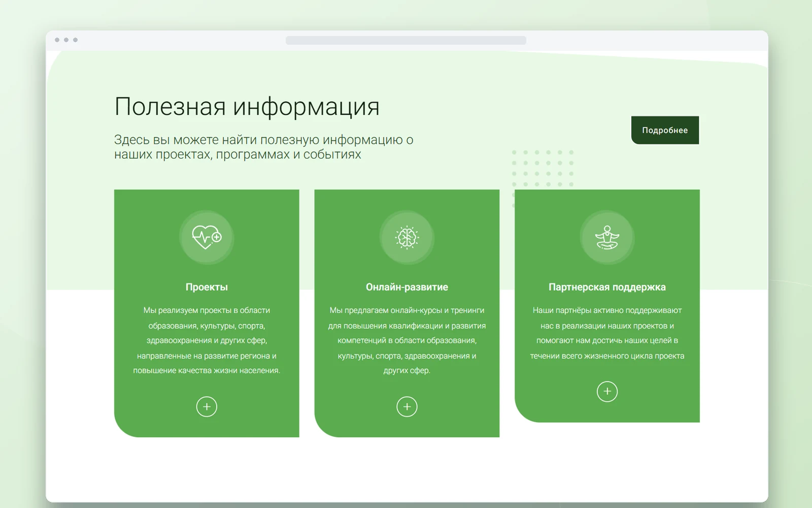Click the heart health icon in Проекты card
This screenshot has height=508, width=812.
(x=207, y=237)
